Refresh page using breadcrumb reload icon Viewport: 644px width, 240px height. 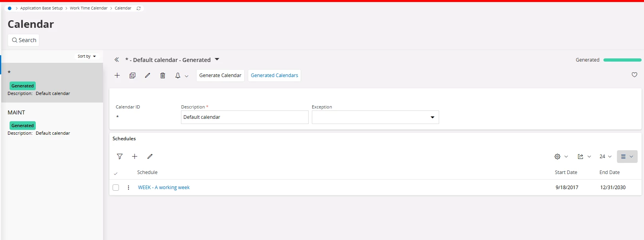[x=138, y=8]
